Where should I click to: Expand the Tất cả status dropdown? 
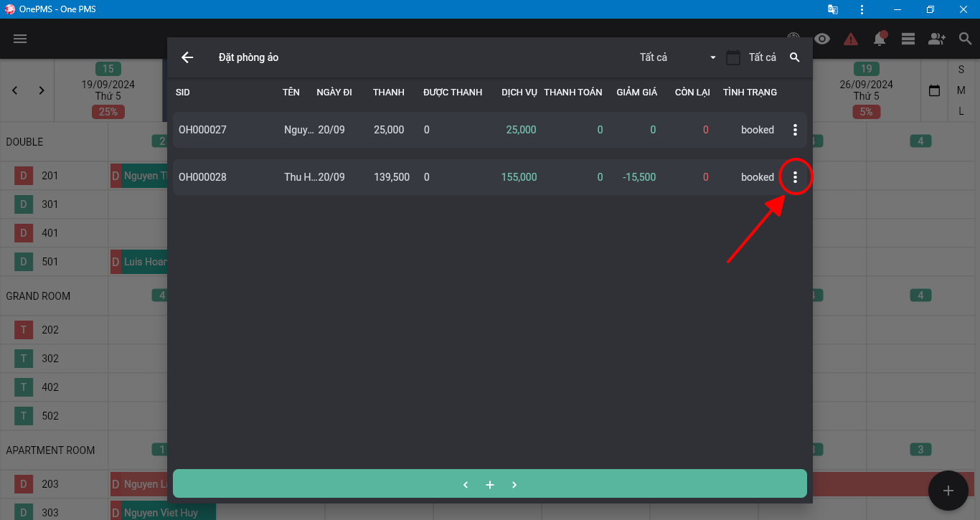click(x=678, y=57)
